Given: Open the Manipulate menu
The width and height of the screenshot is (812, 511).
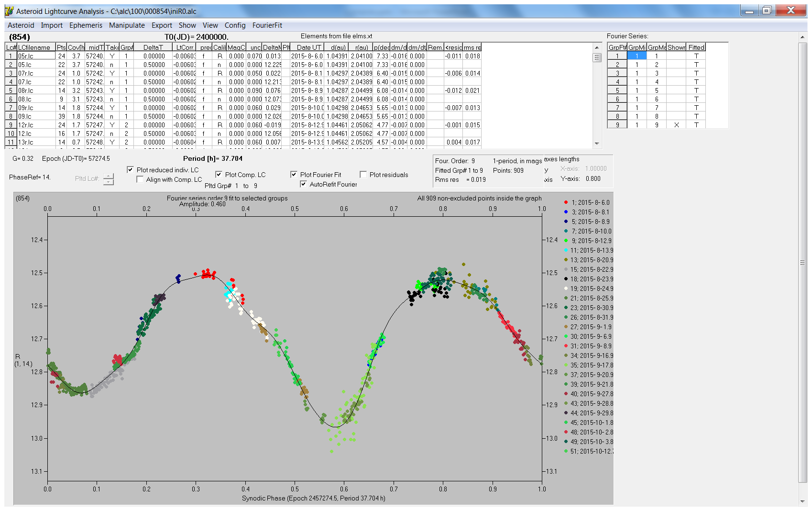Looking at the screenshot, I should click(x=127, y=25).
